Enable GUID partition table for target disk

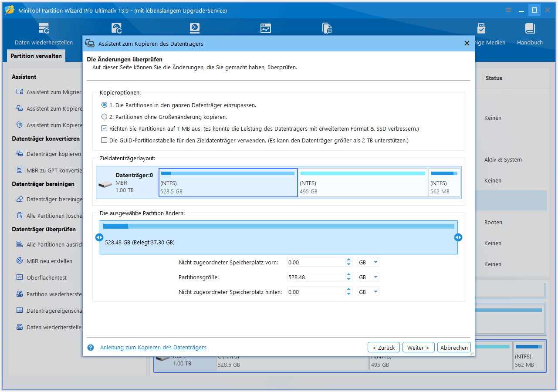click(x=104, y=140)
